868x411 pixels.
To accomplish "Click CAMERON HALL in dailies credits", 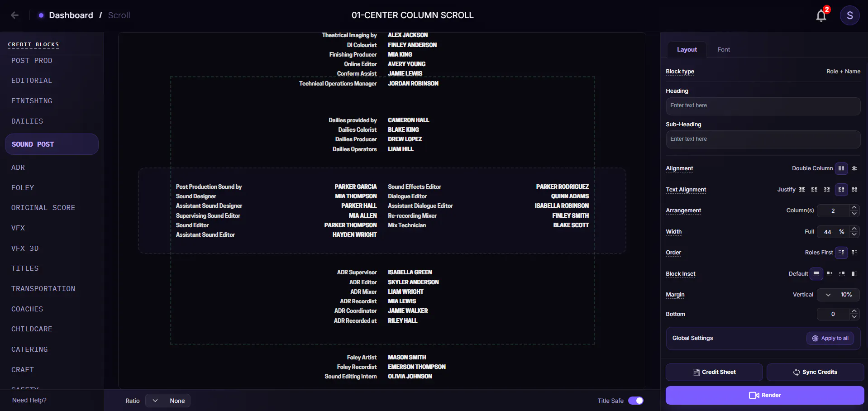I will click(x=408, y=120).
